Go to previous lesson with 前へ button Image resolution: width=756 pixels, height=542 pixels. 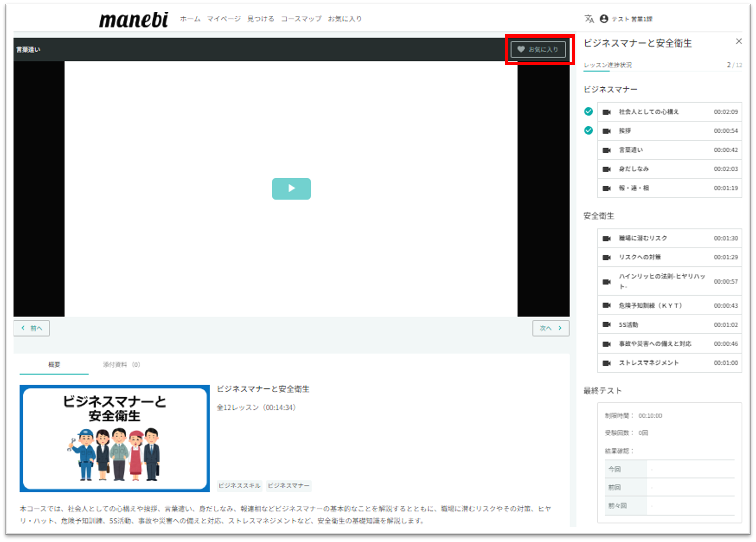click(32, 328)
